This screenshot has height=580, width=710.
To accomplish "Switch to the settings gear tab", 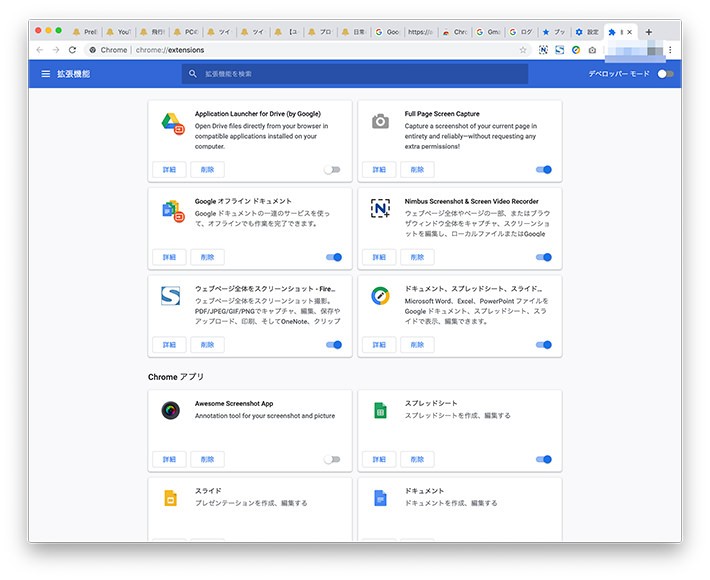I will pos(587,32).
